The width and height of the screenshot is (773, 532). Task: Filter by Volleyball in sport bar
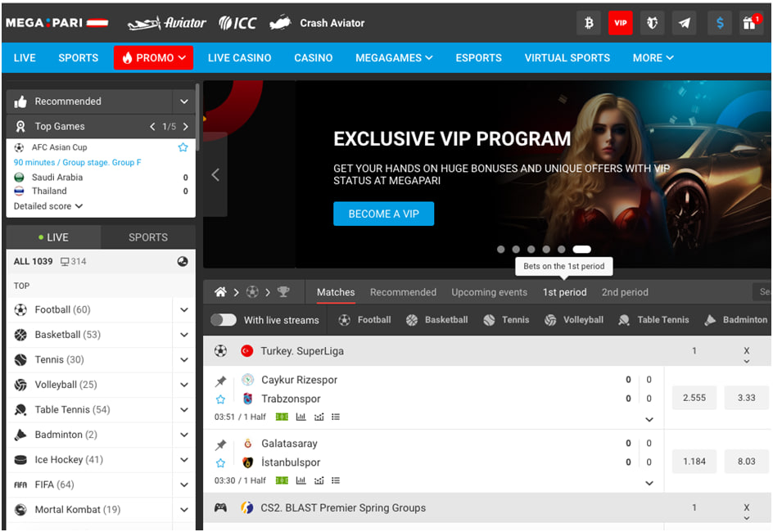[x=574, y=320]
